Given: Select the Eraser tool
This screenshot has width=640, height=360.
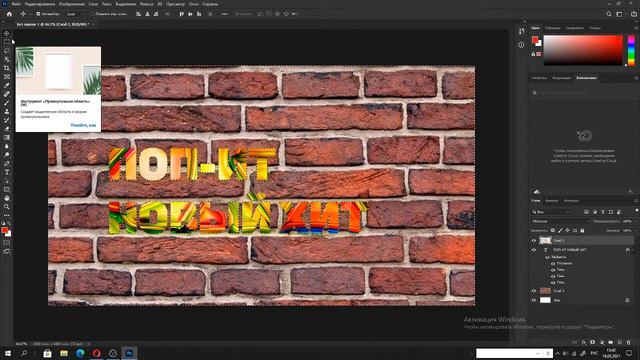Looking at the screenshot, I should pos(7,129).
